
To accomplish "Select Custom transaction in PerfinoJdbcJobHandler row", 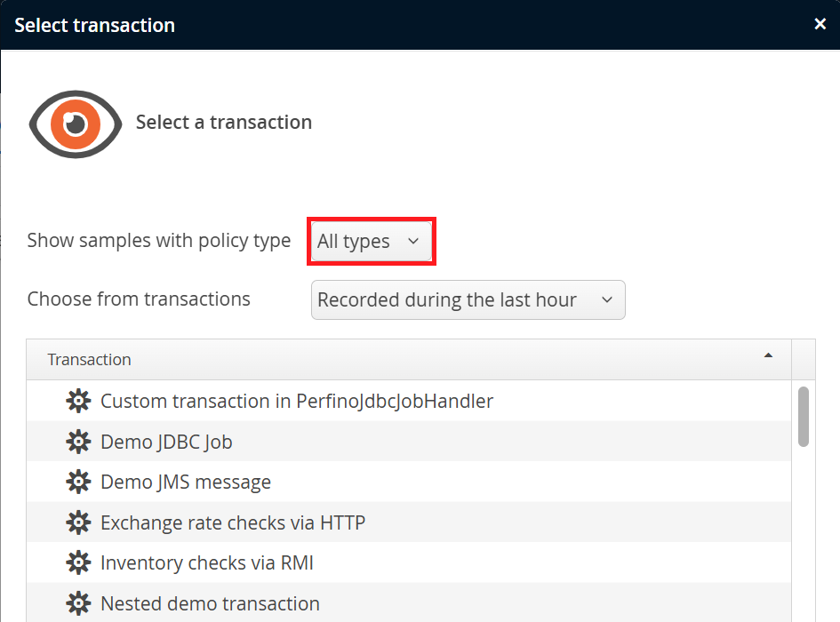I will (x=296, y=401).
